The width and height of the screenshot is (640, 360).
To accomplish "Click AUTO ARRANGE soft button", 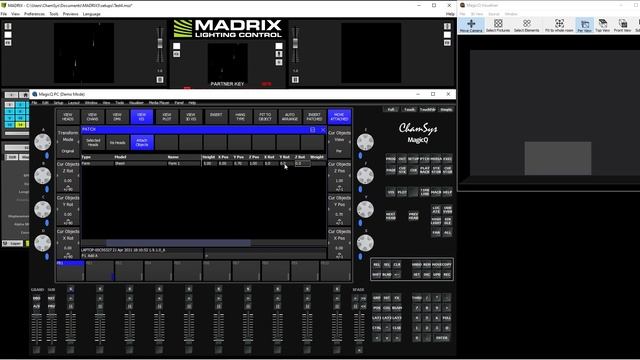I will (290, 117).
